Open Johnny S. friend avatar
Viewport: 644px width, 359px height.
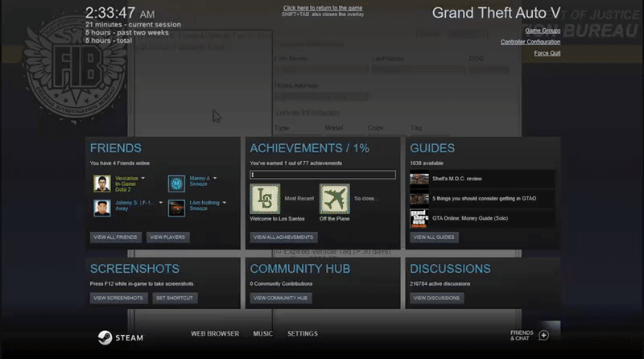(x=102, y=208)
